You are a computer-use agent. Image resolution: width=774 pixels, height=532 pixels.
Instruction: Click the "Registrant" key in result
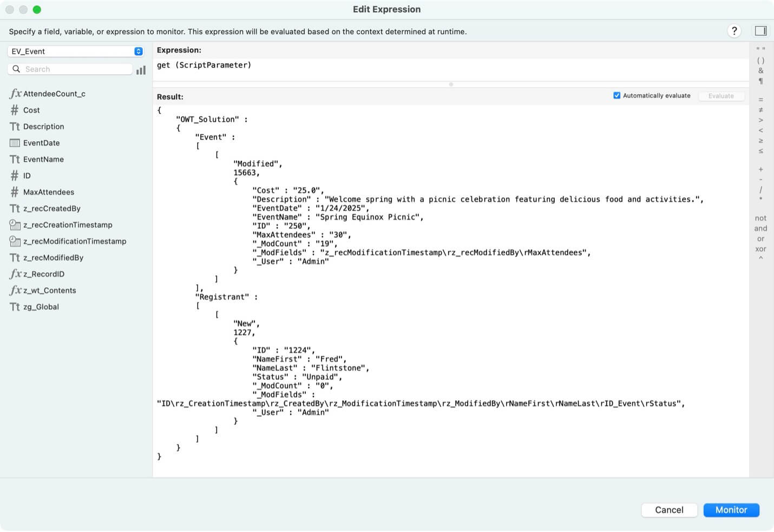[222, 297]
